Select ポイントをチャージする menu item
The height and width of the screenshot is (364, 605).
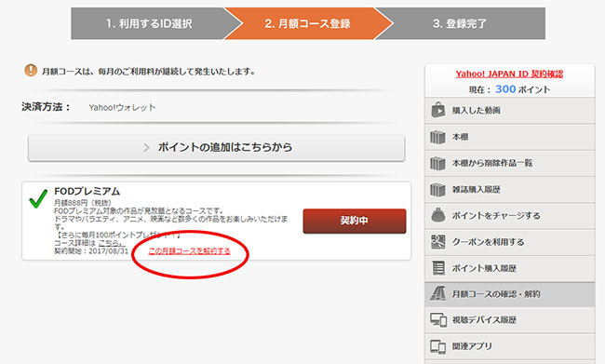510,216
